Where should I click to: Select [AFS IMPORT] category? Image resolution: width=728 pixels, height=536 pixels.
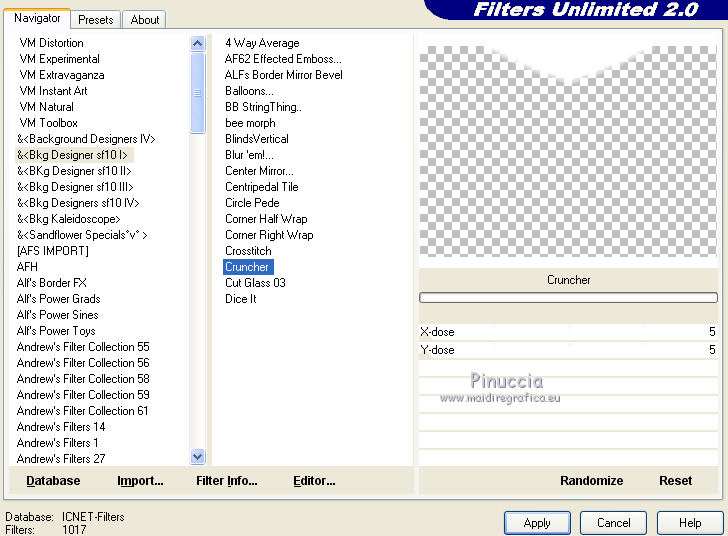click(52, 251)
